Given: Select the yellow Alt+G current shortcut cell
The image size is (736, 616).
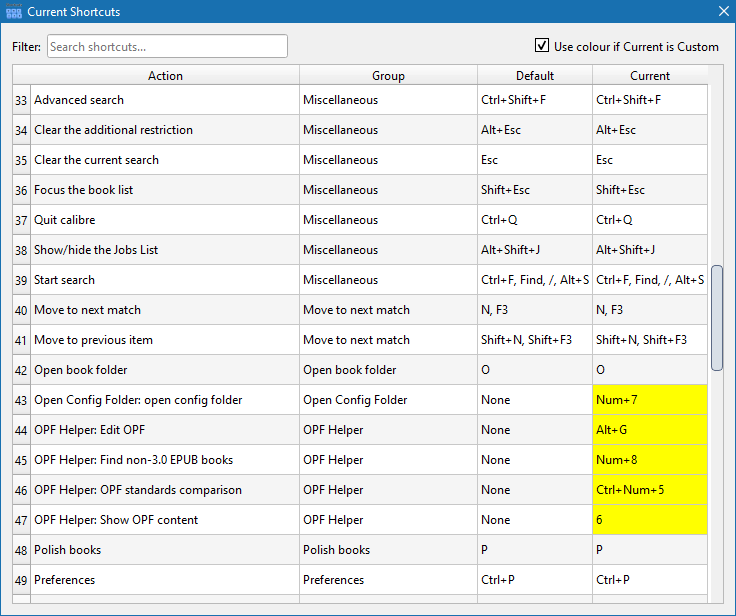Looking at the screenshot, I should 650,430.
